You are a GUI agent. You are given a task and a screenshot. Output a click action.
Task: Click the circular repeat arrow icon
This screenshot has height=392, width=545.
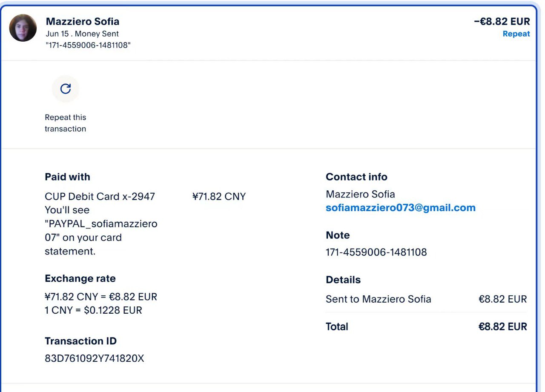pos(65,89)
